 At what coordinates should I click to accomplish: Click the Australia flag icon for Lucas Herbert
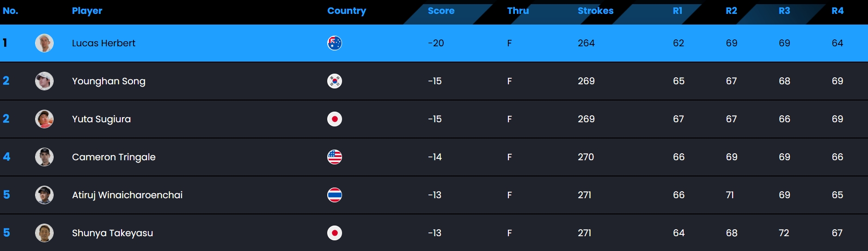[335, 43]
